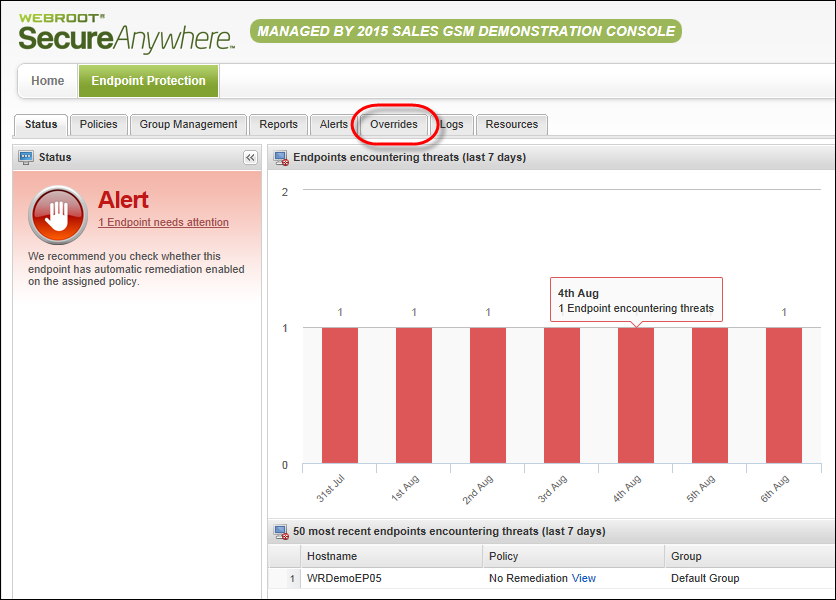Click the 50 most recent endpoints panel icon

coord(281,532)
